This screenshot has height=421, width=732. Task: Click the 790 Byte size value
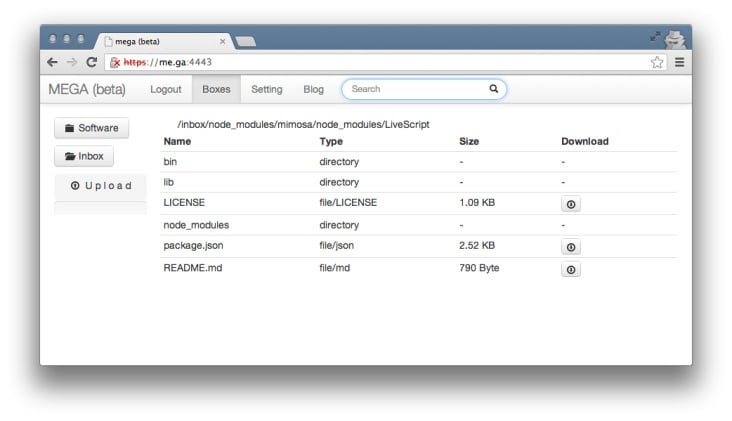[479, 268]
